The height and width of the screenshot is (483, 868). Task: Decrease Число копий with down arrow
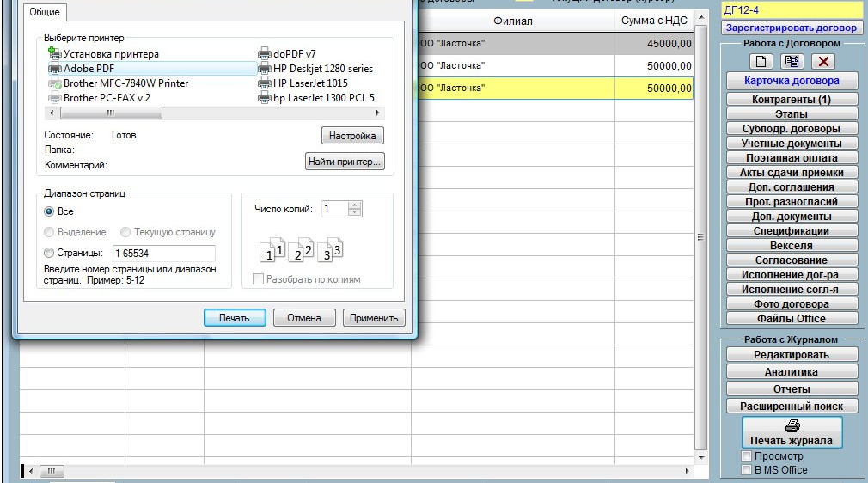pyautogui.click(x=355, y=212)
